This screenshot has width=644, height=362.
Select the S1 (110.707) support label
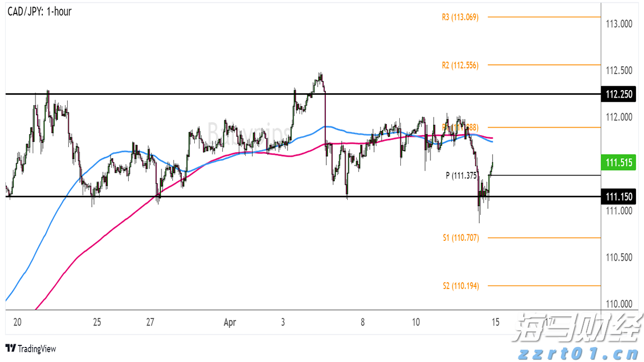tap(460, 238)
